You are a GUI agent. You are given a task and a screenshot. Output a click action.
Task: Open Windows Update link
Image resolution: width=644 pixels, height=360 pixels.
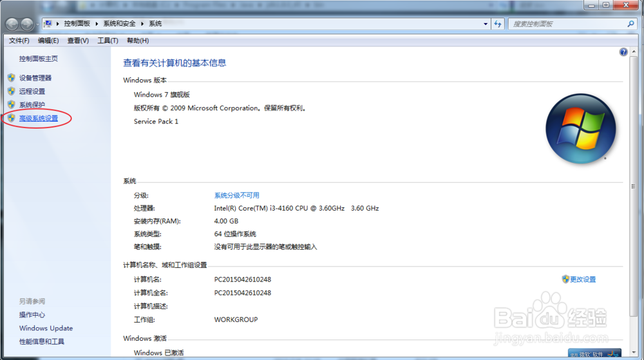(46, 328)
